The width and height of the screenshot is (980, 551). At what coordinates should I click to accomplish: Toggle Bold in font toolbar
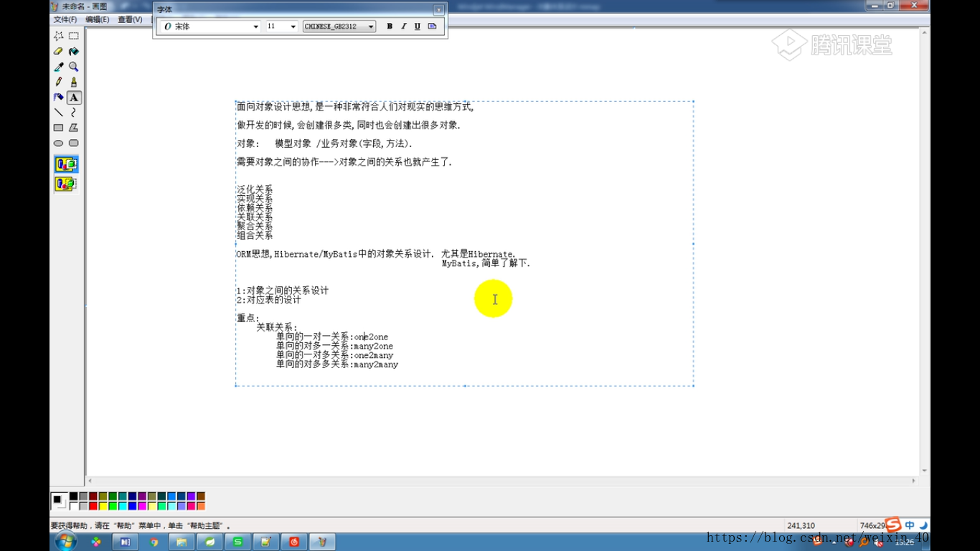pos(390,27)
